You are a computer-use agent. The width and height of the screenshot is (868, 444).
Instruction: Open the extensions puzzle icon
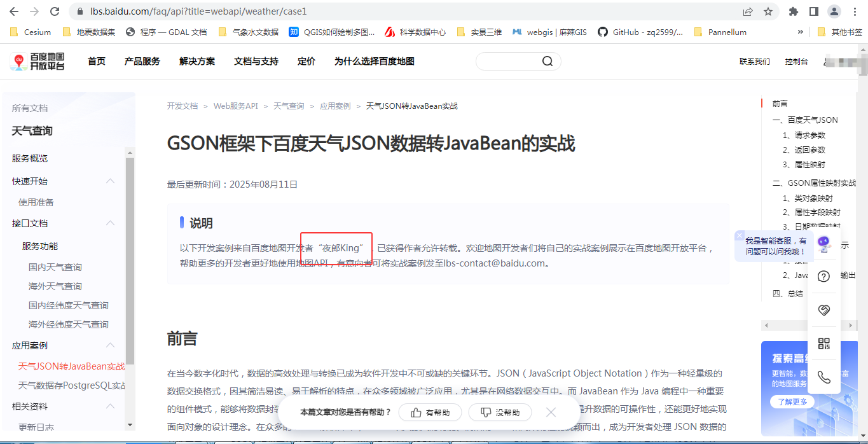point(793,11)
